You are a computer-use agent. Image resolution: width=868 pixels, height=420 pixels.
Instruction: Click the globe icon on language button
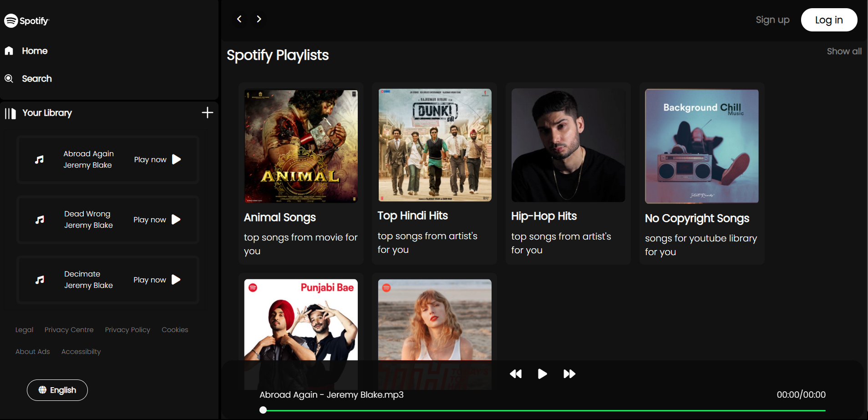tap(42, 390)
